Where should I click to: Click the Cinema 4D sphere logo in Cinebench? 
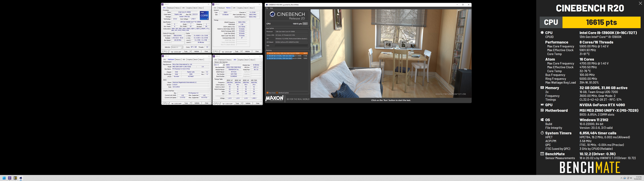[x=272, y=14]
